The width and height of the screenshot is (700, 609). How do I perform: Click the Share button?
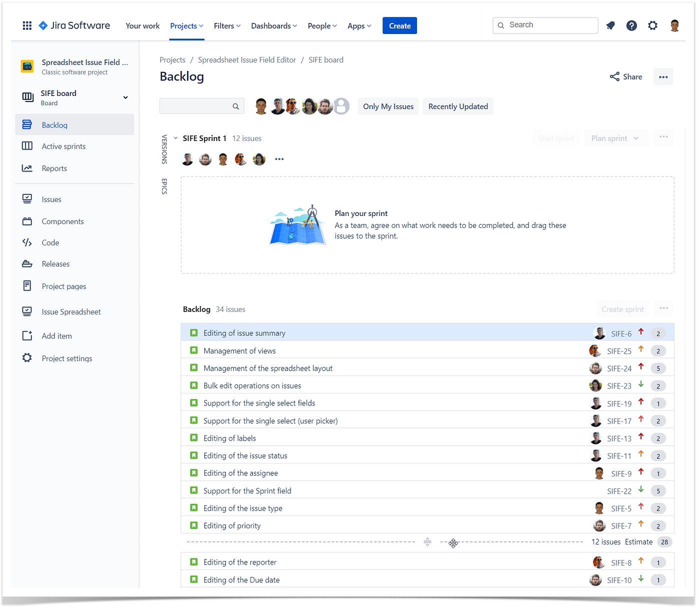[626, 76]
